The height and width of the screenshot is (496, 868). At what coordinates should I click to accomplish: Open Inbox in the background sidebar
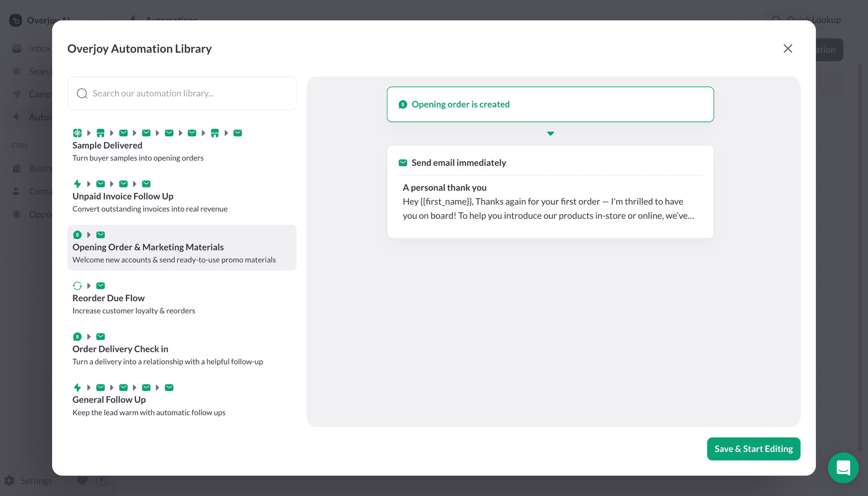[31, 49]
